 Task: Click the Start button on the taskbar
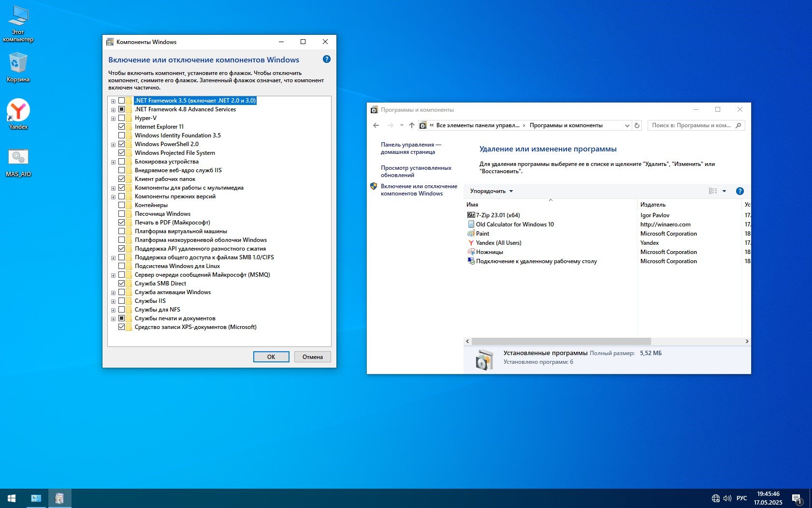12,498
